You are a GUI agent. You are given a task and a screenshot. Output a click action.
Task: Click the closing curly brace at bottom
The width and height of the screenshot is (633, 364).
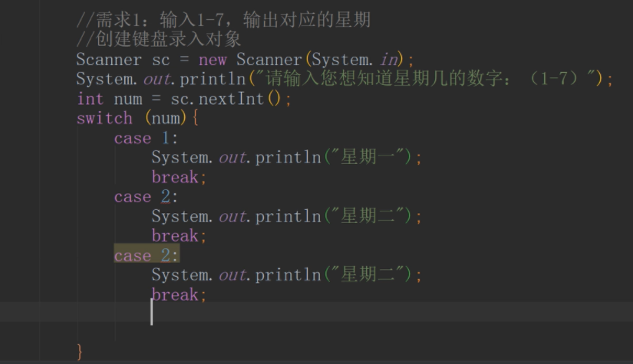tap(80, 352)
